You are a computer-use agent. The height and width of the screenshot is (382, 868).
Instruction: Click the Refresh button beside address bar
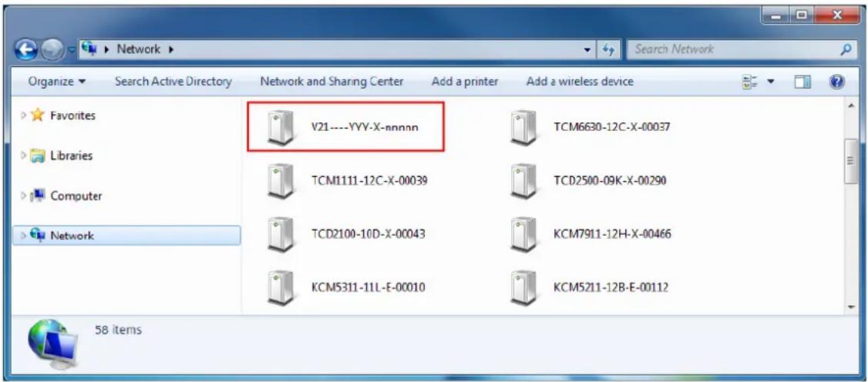608,50
